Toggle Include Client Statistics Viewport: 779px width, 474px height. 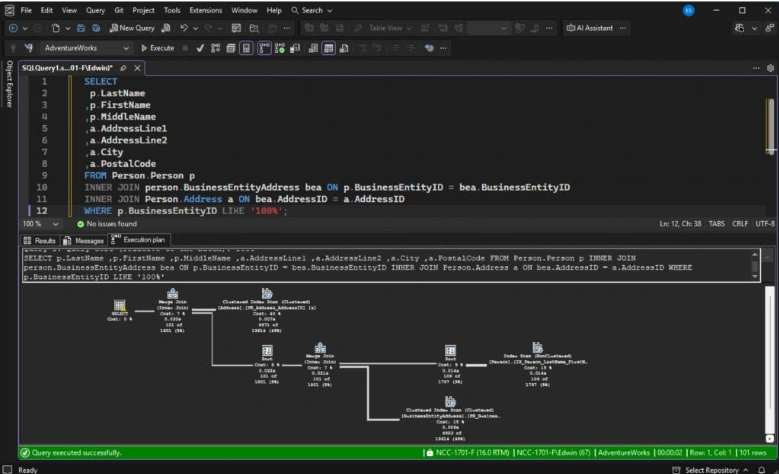pyautogui.click(x=295, y=48)
